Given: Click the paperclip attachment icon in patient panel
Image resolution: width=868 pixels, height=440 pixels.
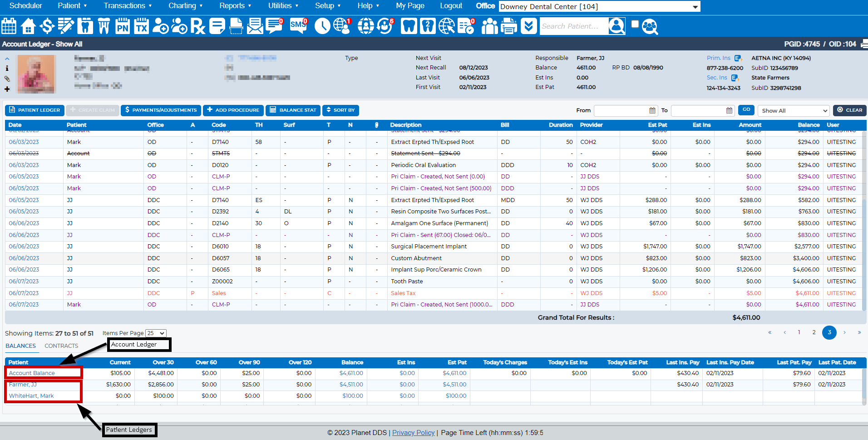Looking at the screenshot, I should pos(7,79).
